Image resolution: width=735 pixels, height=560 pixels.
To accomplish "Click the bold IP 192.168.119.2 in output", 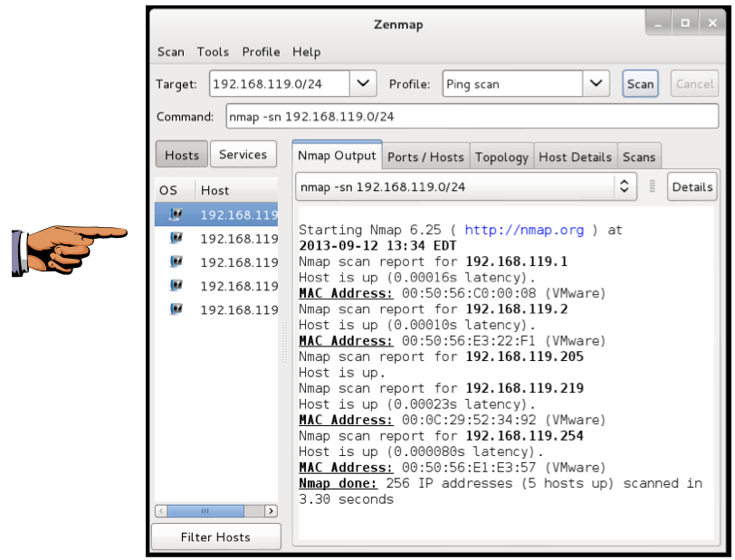I will coord(517,308).
